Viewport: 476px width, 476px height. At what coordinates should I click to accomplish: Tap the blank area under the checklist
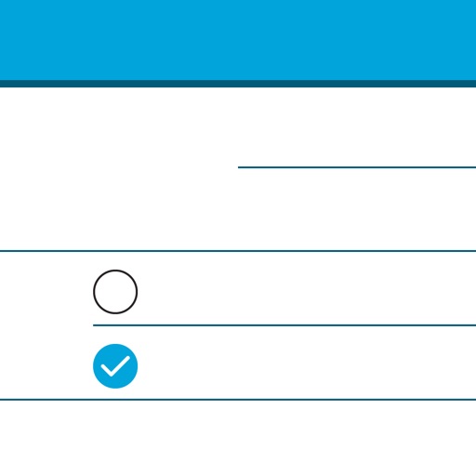coord(238,439)
